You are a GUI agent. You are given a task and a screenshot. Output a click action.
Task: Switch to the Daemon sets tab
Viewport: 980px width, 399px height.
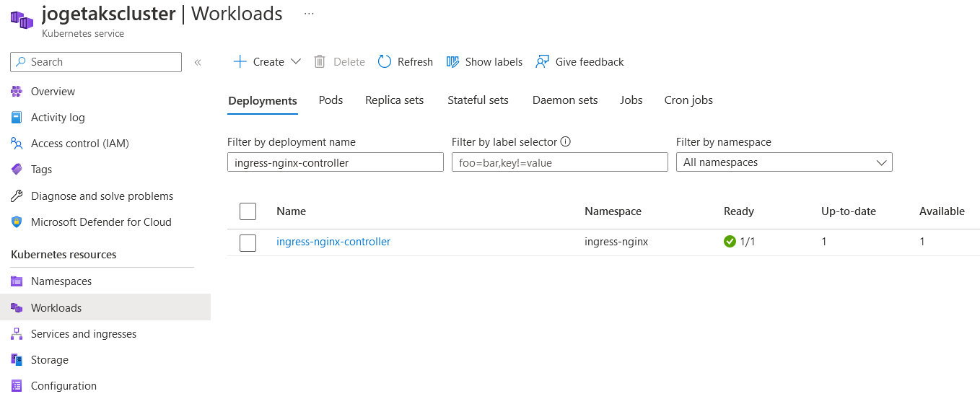[x=565, y=100]
